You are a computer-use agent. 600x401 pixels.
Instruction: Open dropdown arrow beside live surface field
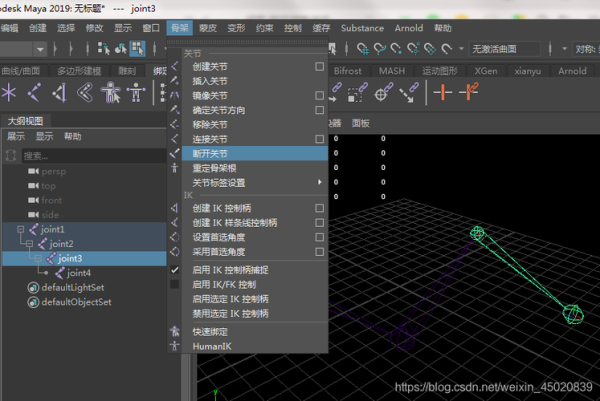click(461, 49)
